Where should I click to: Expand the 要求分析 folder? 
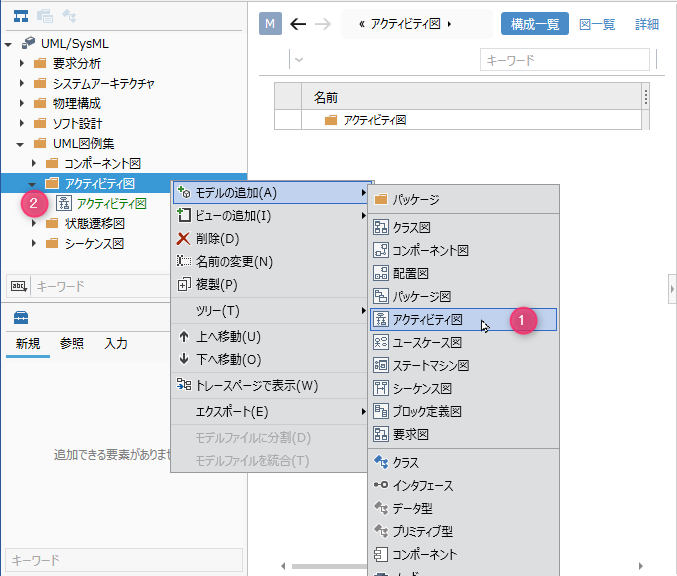tap(22, 63)
